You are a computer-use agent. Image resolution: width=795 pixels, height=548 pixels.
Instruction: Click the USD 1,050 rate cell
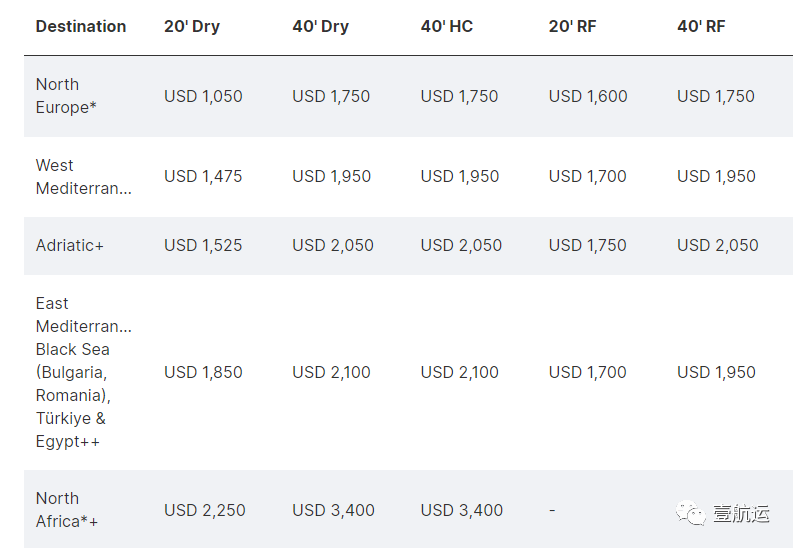coord(203,96)
